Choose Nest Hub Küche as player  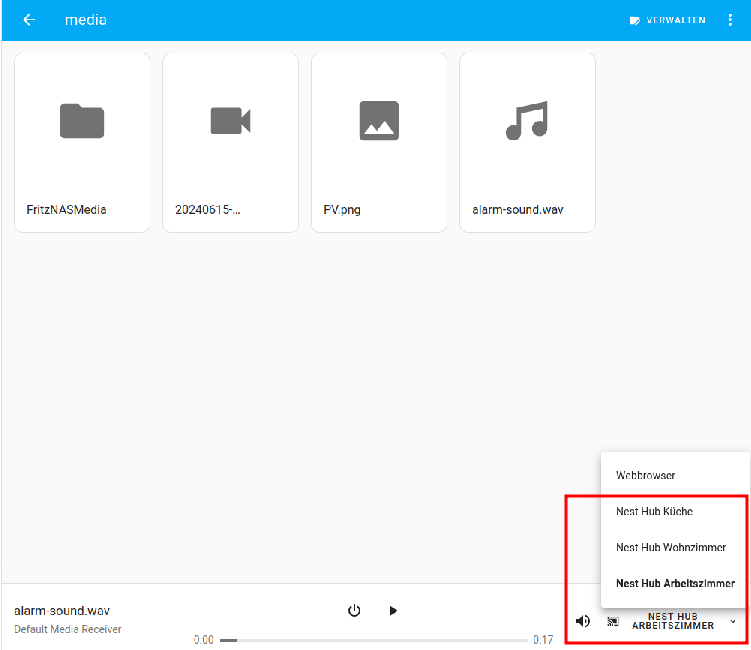[x=675, y=511]
